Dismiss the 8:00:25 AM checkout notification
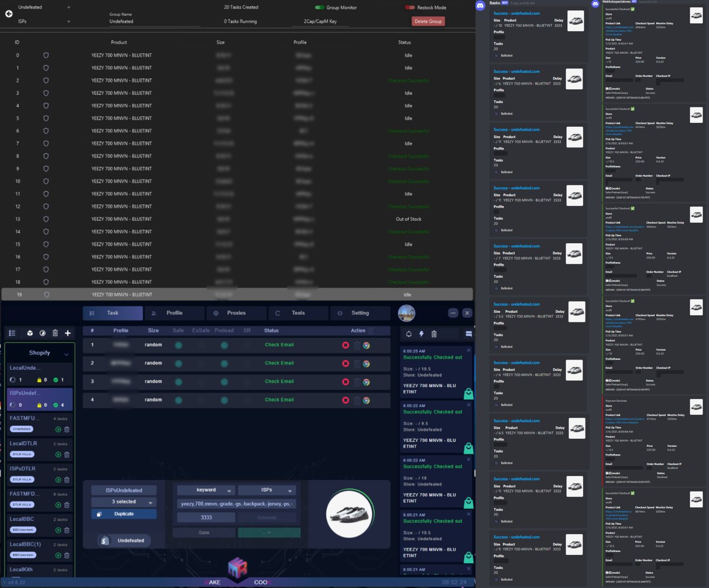The height and width of the screenshot is (588, 709). click(x=469, y=350)
